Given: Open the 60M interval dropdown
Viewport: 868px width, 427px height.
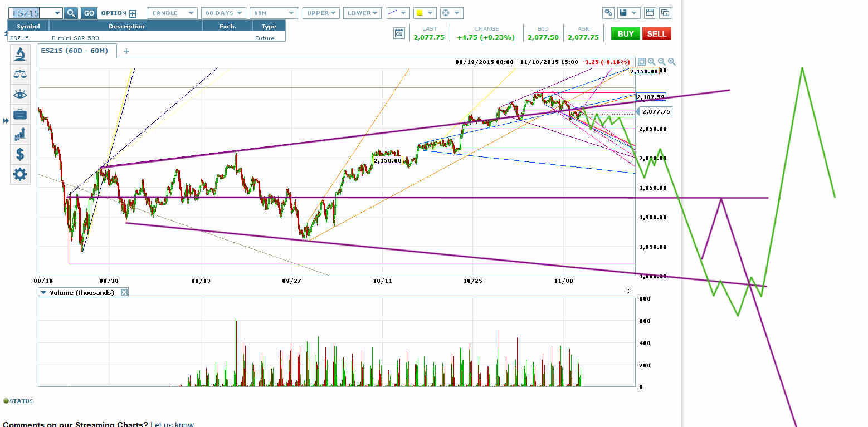Looking at the screenshot, I should [x=274, y=13].
